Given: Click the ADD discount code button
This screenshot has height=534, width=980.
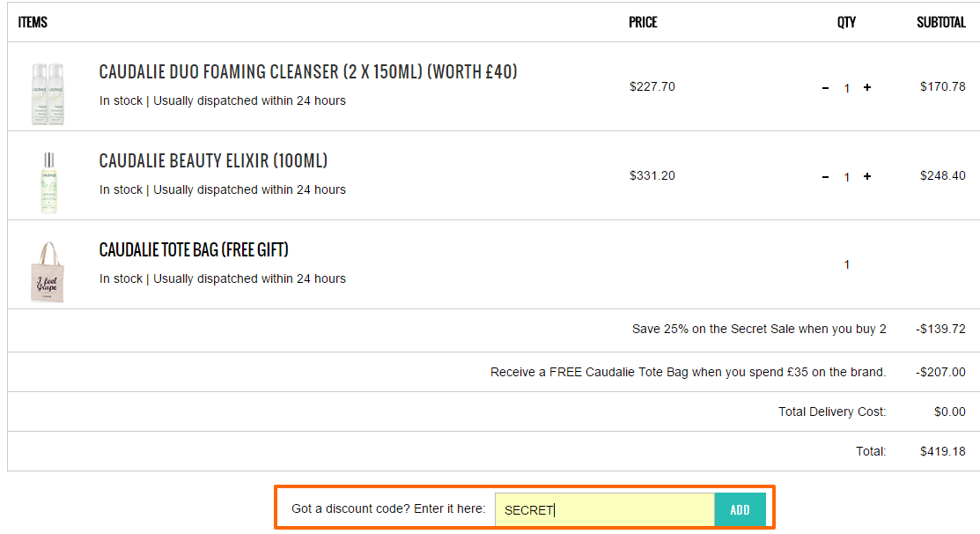Looking at the screenshot, I should pyautogui.click(x=740, y=509).
